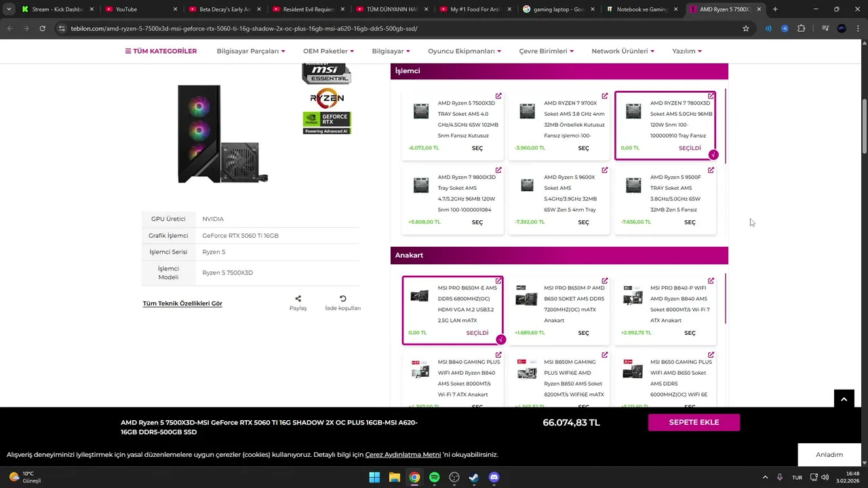Viewport: 868px width, 488px height.
Task: Expand the Network Ürünleri dropdown
Action: point(623,51)
